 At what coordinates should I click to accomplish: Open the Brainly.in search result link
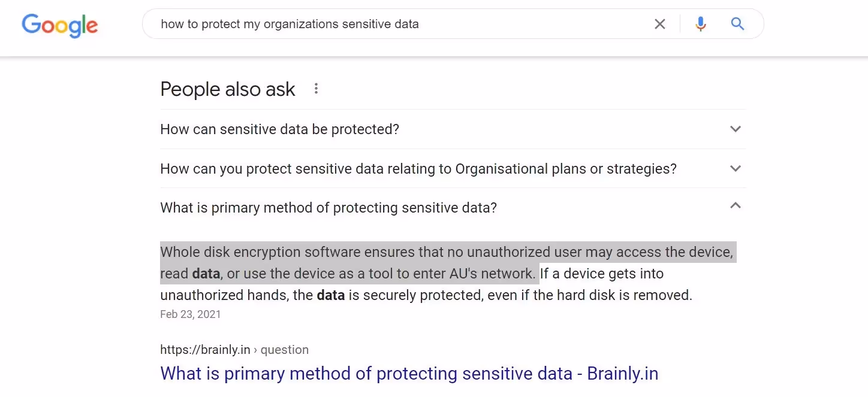(408, 373)
